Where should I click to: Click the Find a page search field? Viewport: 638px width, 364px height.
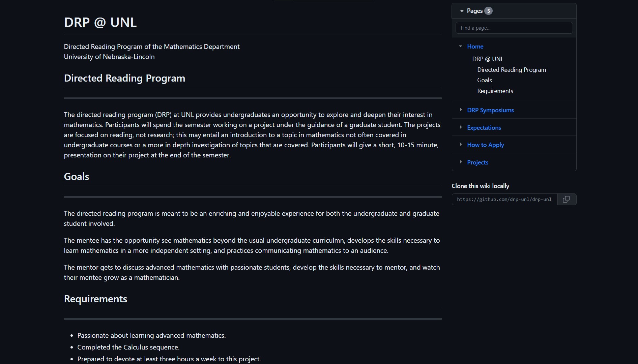click(x=514, y=28)
